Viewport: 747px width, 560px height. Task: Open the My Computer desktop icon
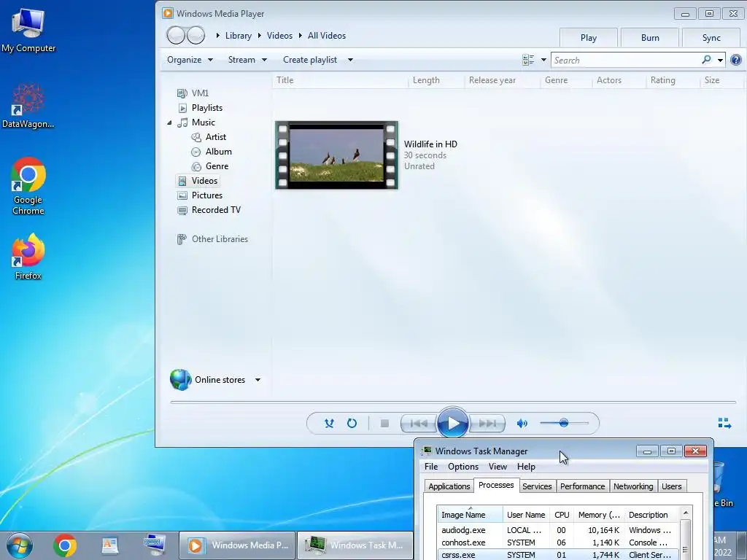point(28,29)
